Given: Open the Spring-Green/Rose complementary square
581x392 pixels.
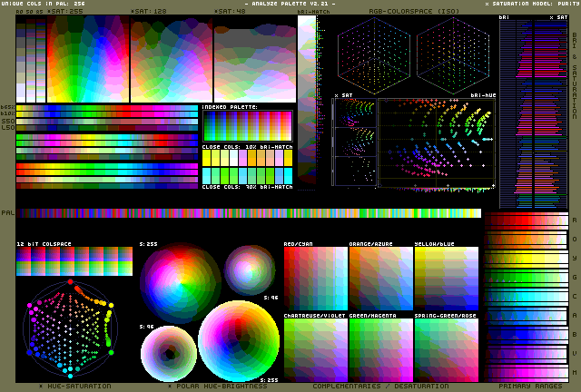Looking at the screenshot, I should [447, 350].
